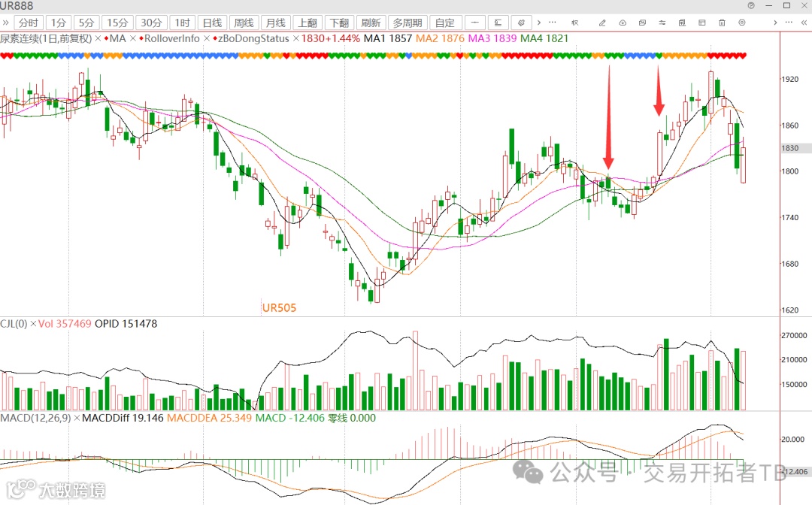The width and height of the screenshot is (812, 505).
Task: Open the sliders settings icon
Action: [x=662, y=23]
